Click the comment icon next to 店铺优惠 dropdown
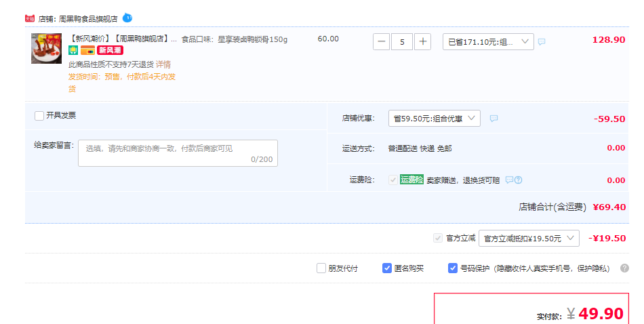The width and height of the screenshot is (644, 324). pos(494,118)
